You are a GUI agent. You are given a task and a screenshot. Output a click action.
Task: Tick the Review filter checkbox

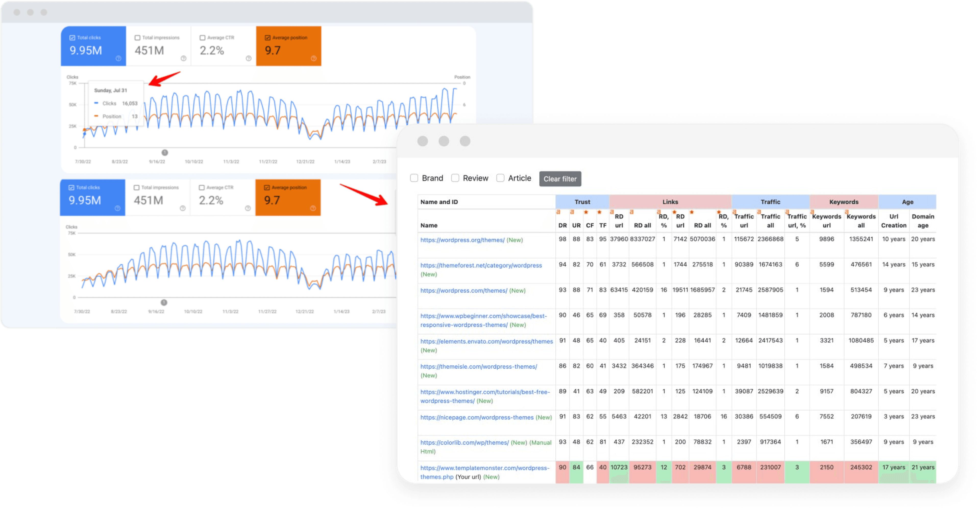[455, 178]
